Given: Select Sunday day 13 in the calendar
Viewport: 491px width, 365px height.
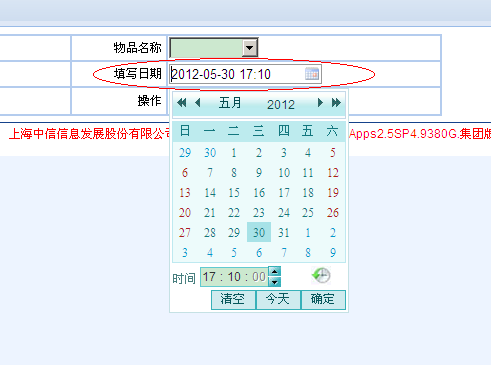Looking at the screenshot, I should tap(185, 192).
